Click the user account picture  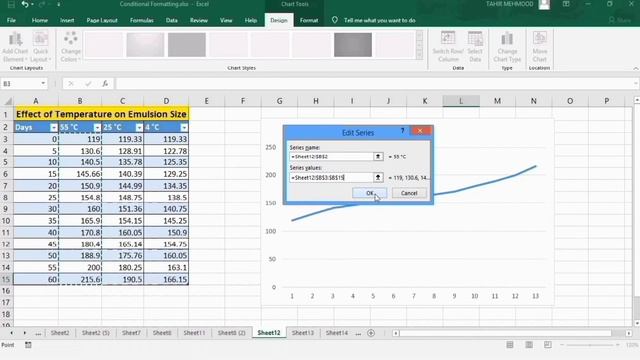pos(544,4)
